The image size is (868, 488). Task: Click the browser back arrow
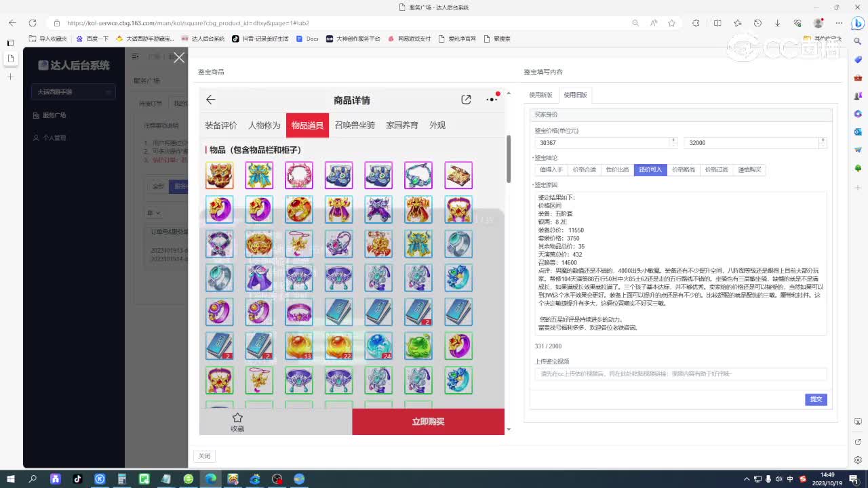pyautogui.click(x=12, y=22)
